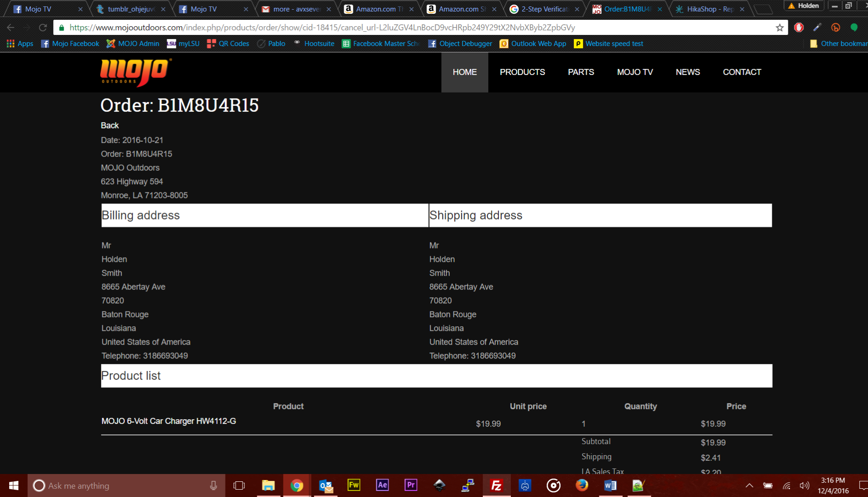
Task: Click the red shield extension icon
Action: (x=799, y=28)
